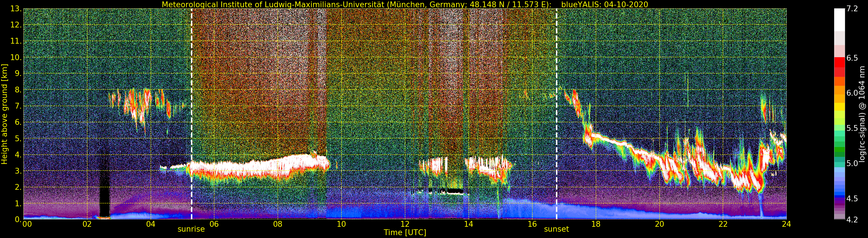Pick the colorbar value "5.0"
The width and height of the screenshot is (868, 238).
click(x=852, y=163)
